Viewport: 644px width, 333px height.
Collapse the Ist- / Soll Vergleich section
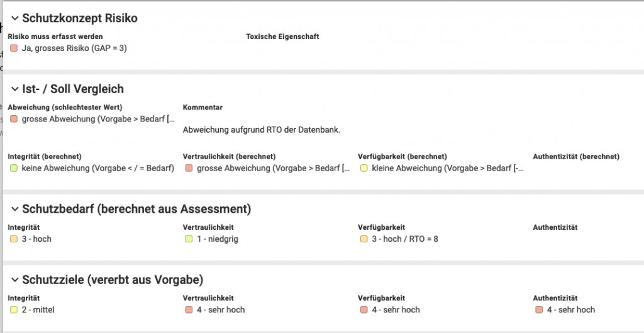[15, 89]
